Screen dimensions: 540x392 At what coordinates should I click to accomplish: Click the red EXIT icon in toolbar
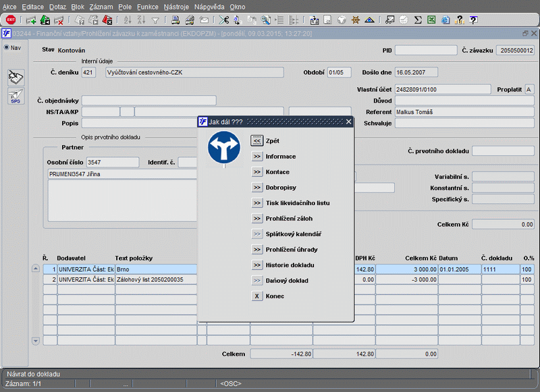pos(11,20)
